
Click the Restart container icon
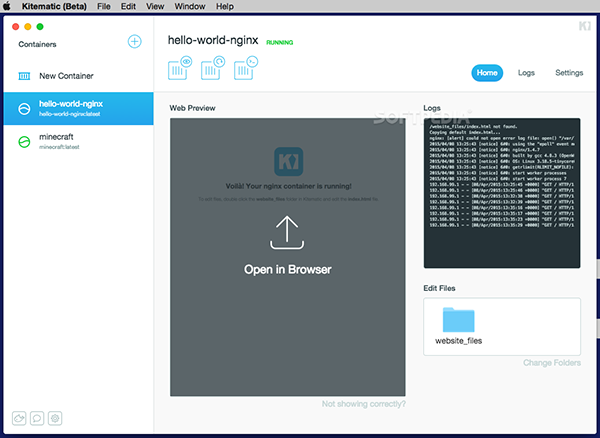(213, 69)
